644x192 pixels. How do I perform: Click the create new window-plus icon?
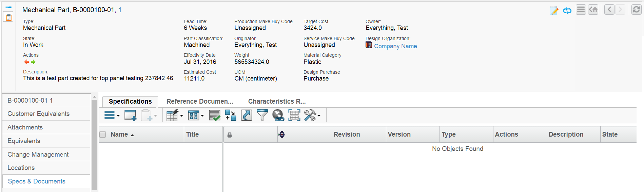[x=130, y=116]
